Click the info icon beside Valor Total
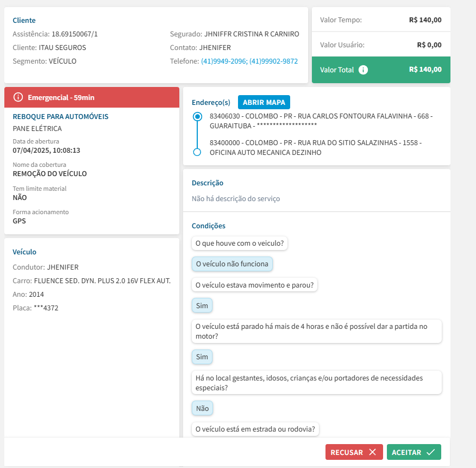 coord(364,70)
